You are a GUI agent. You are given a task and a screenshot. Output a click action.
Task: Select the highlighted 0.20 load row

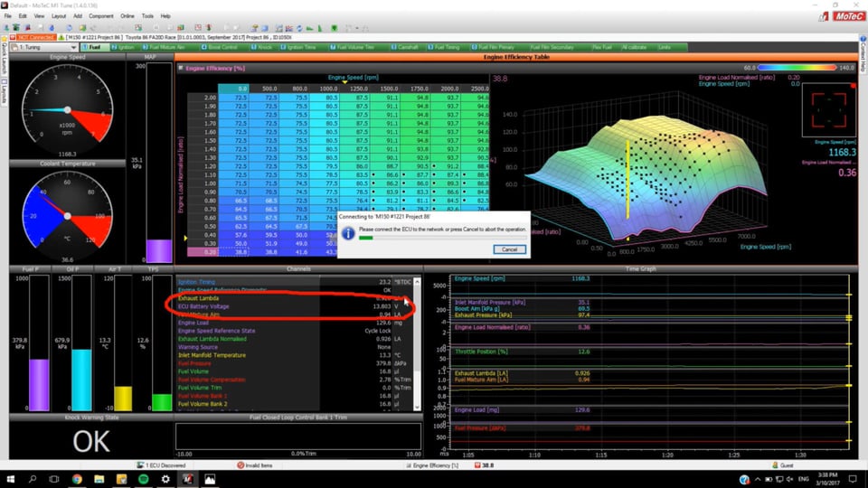[x=203, y=252]
